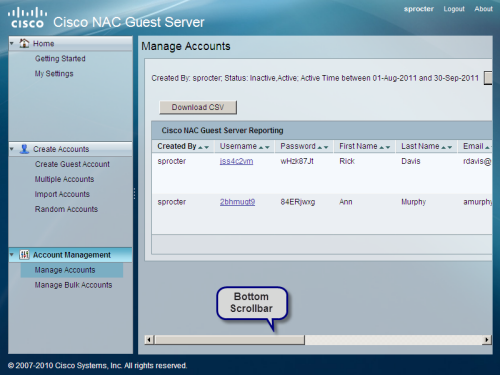Viewport: 500px width, 375px height.
Task: Sort Created By column descending arrow
Action: pos(207,147)
